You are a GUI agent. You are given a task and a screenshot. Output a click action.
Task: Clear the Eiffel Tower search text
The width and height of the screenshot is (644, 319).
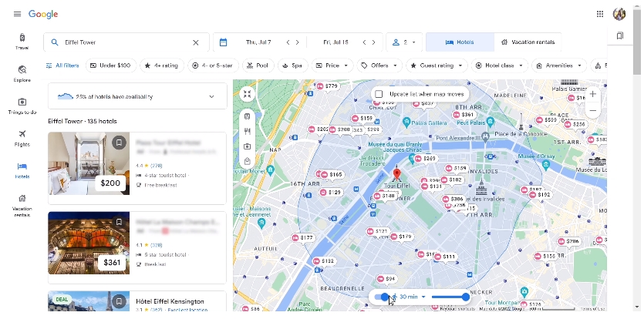(195, 42)
